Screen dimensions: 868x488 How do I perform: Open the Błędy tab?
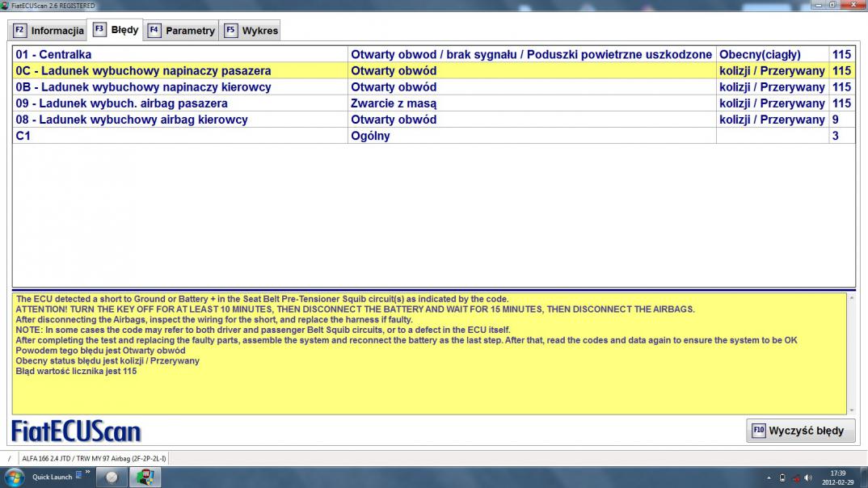point(116,30)
